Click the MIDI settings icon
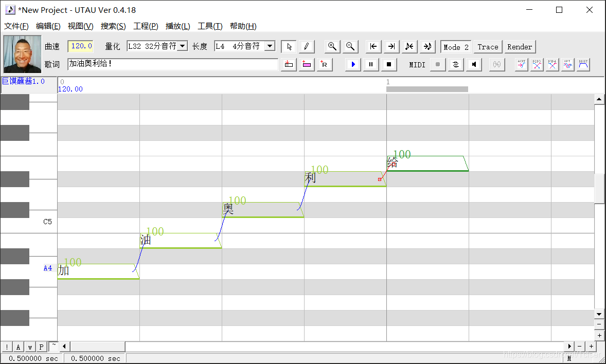The height and width of the screenshot is (364, 606). click(x=456, y=65)
